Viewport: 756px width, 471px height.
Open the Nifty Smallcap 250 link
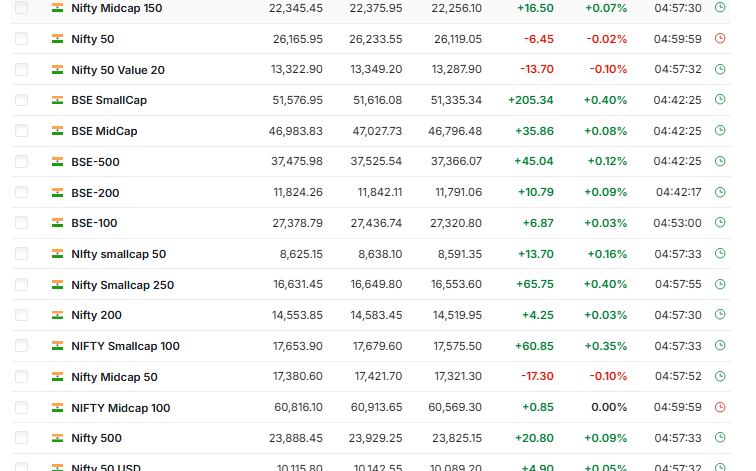(x=122, y=285)
